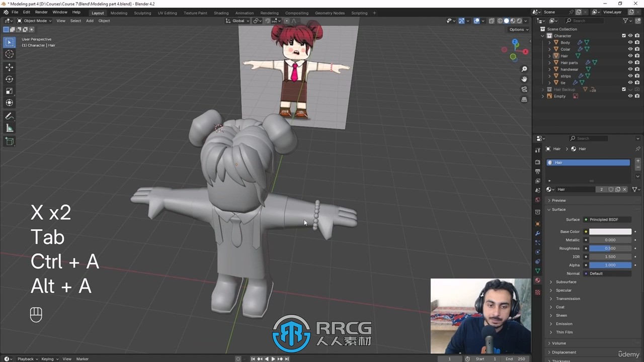The image size is (644, 362).
Task: Click the pan hand viewport gizmo
Action: [524, 79]
